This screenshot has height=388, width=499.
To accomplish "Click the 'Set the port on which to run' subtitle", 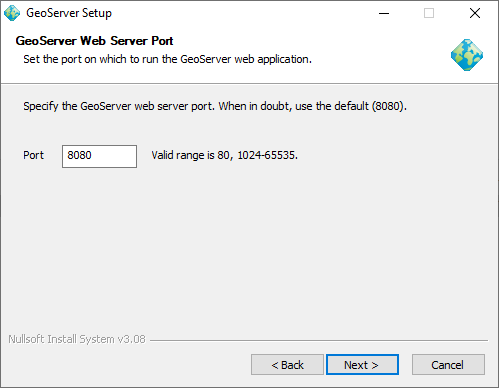I will click(x=167, y=59).
